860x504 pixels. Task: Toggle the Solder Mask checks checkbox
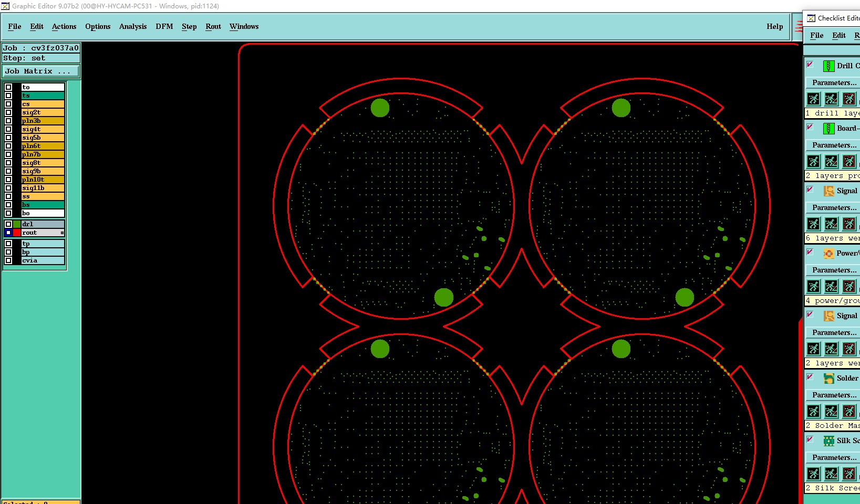click(810, 377)
